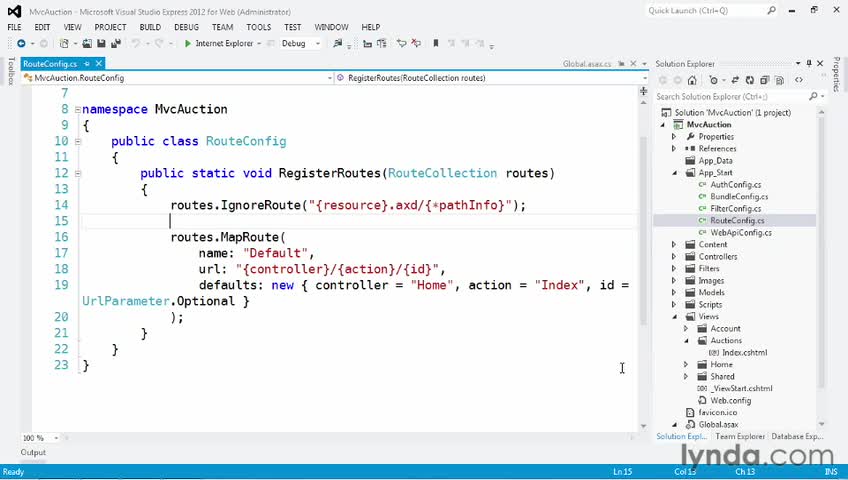Image resolution: width=848 pixels, height=480 pixels.
Task: Start debugging with the green play icon
Action: pos(188,43)
